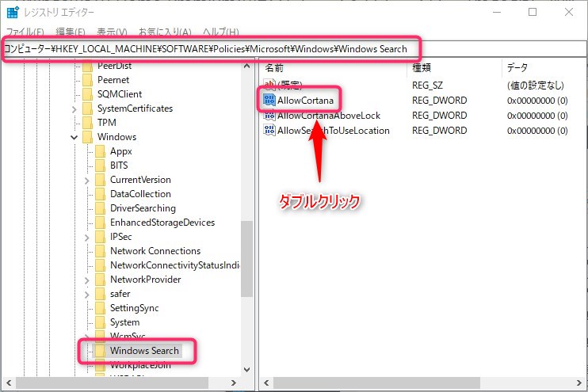Viewport: 588px width, 392px height.
Task: Click the tree pane scroll right arrow
Action: [234, 383]
